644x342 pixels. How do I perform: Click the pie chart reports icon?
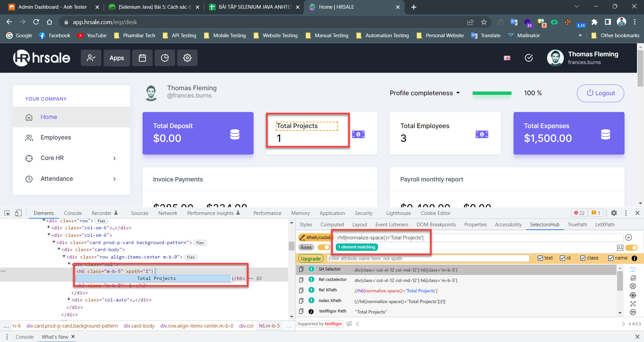coord(165,58)
